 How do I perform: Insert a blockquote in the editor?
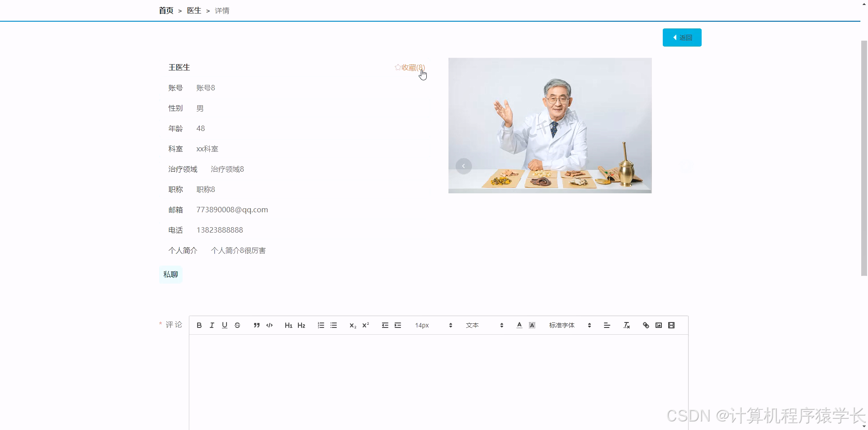(x=256, y=325)
